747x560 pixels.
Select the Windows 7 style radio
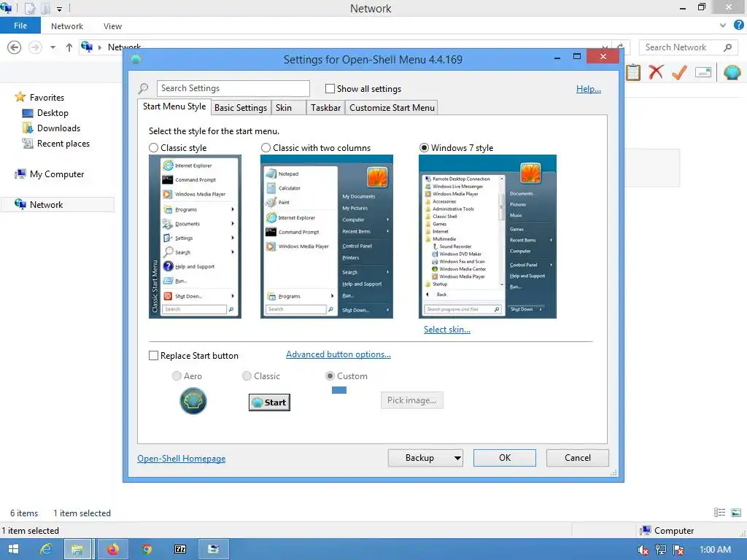click(424, 147)
